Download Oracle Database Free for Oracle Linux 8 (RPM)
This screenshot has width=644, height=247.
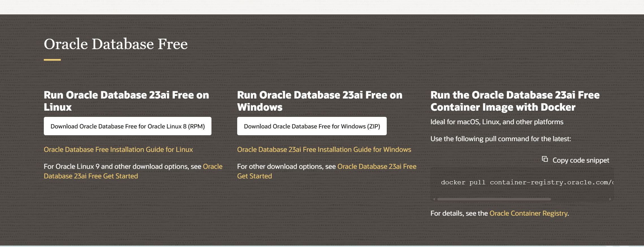127,126
